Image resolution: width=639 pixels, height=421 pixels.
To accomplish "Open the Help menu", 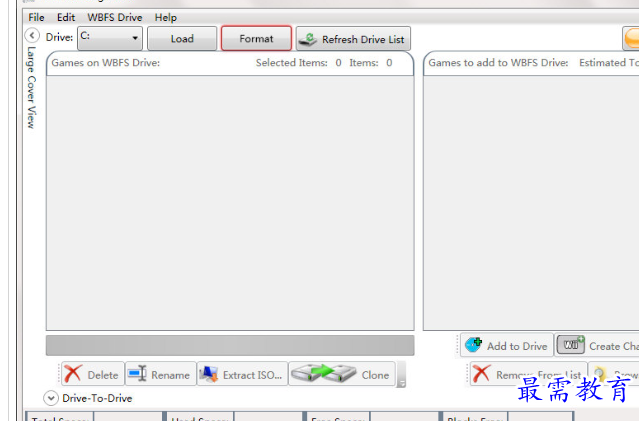I will 165,18.
